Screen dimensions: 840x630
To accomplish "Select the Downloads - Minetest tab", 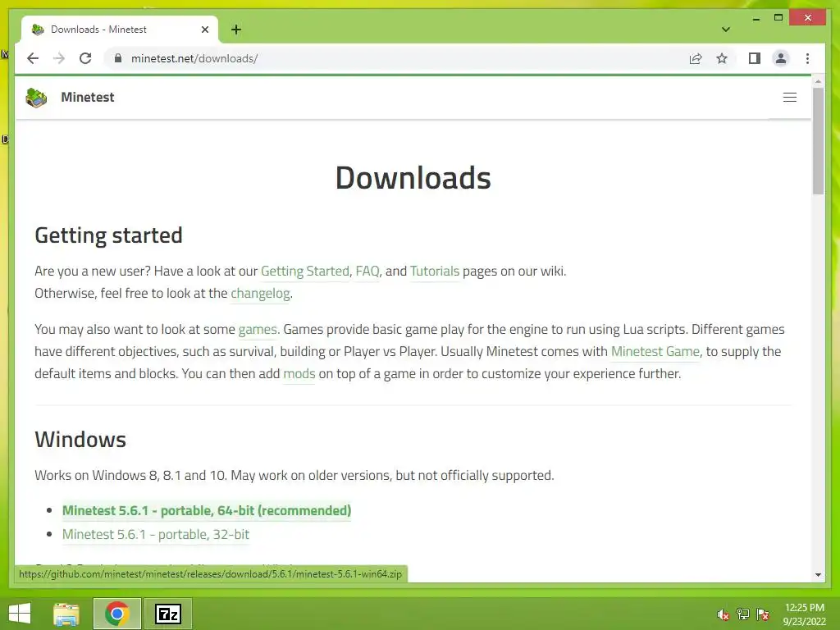I will point(120,30).
